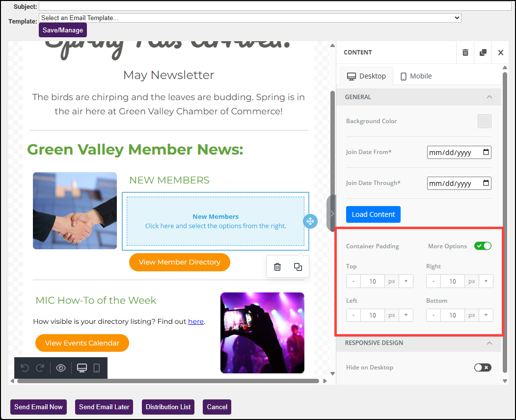Open the 'here' hyperlink
This screenshot has width=516, height=420.
pyautogui.click(x=196, y=321)
